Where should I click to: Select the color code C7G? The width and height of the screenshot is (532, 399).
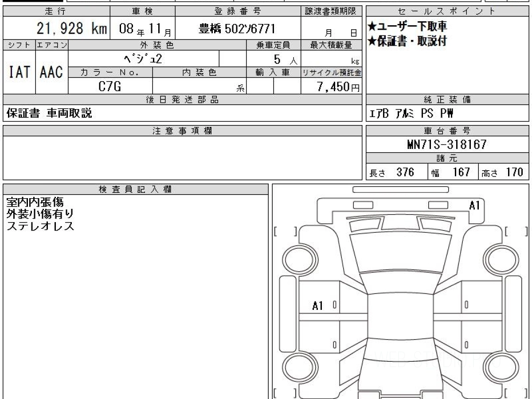[x=110, y=86]
